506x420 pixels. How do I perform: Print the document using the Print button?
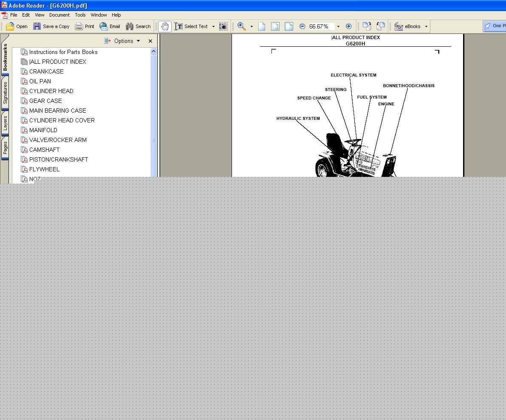85,26
